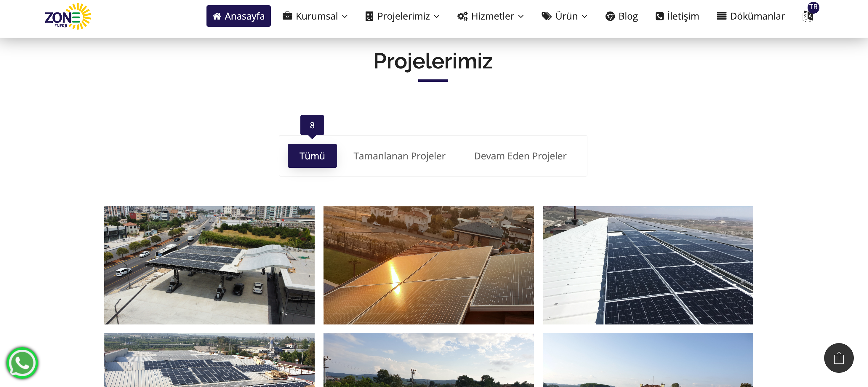Expand the Projelerimiz dropdown chevron

click(x=437, y=17)
